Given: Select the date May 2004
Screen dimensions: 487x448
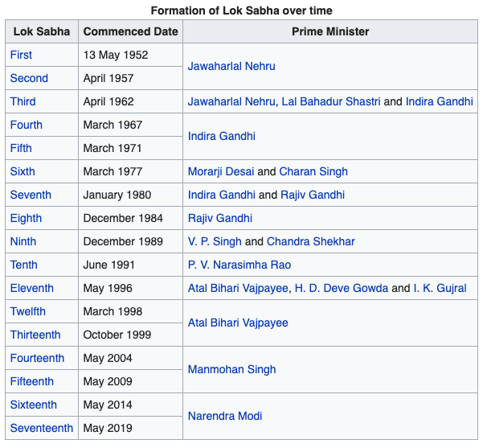Looking at the screenshot, I should [108, 358].
